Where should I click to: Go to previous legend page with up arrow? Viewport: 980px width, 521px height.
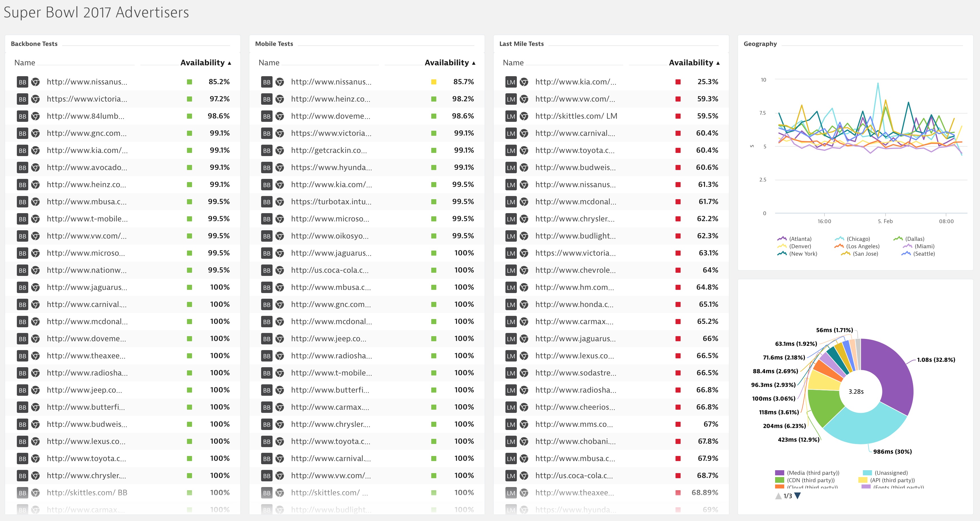[x=778, y=496]
